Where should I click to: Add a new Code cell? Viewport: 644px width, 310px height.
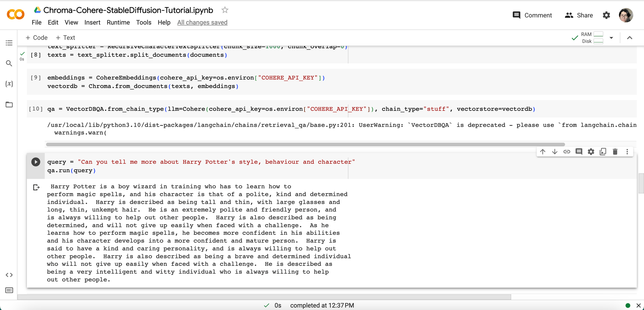37,38
